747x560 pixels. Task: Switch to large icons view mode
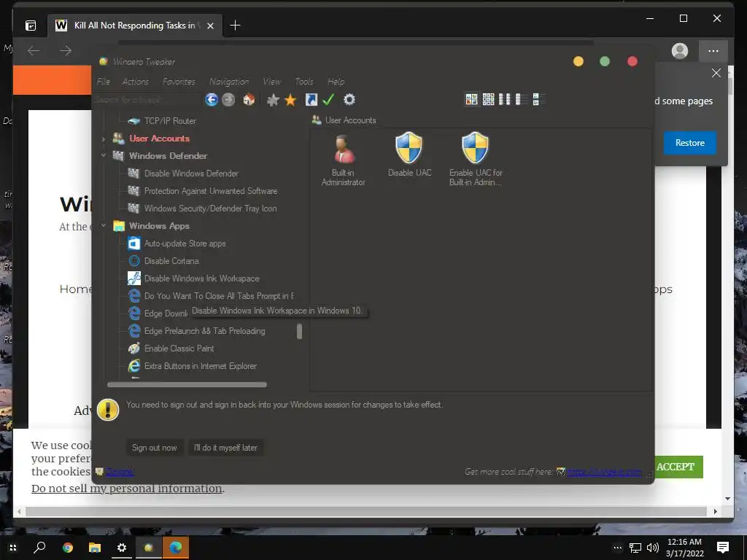tap(471, 99)
